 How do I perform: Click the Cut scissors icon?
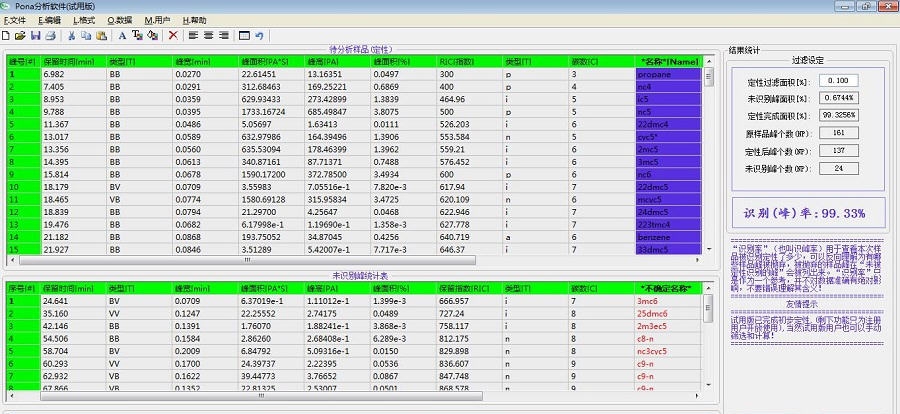tap(72, 35)
